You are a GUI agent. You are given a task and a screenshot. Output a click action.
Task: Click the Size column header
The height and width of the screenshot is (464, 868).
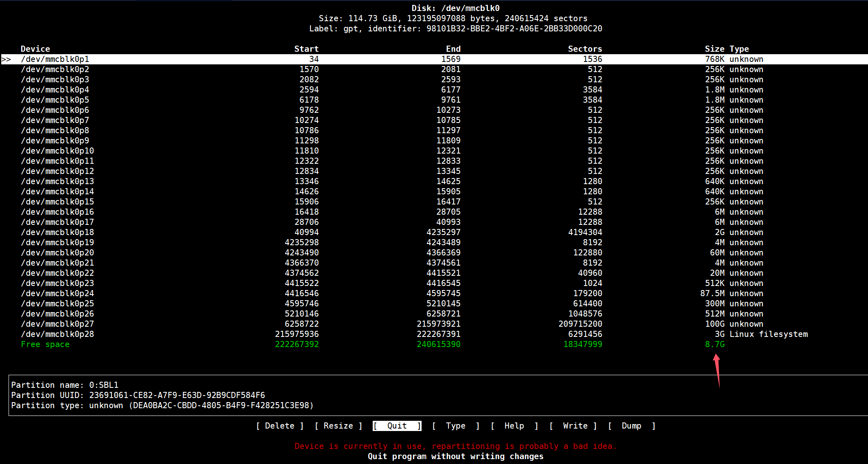tap(714, 49)
